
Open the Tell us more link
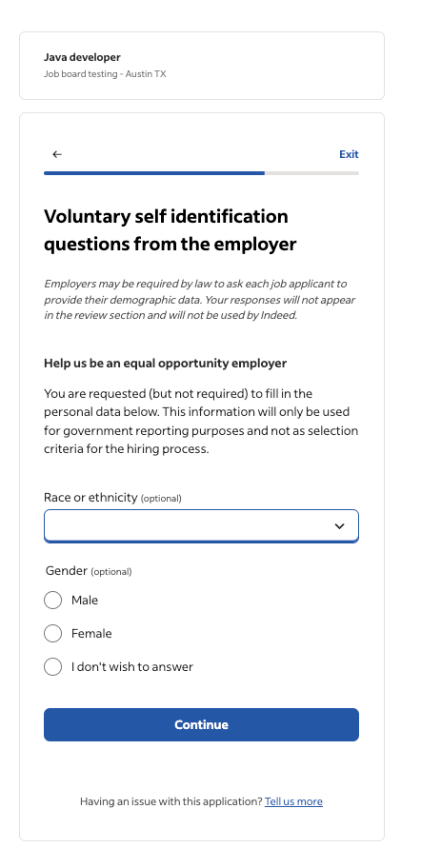[x=293, y=801]
